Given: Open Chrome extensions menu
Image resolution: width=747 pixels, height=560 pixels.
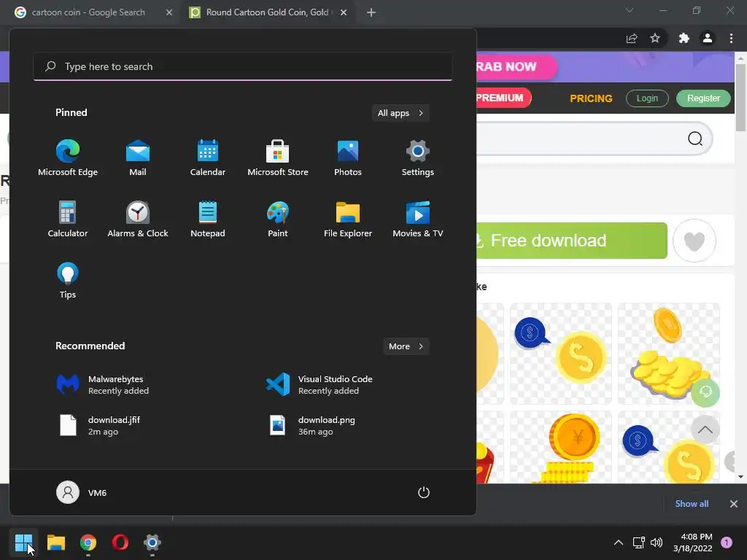Looking at the screenshot, I should 684,39.
